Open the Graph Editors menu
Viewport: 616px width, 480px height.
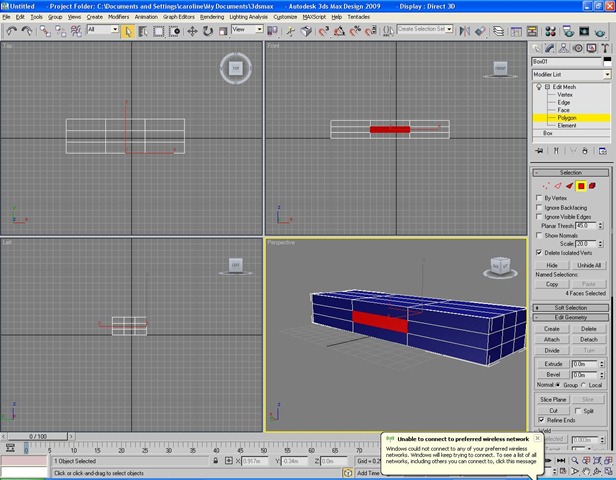click(x=179, y=17)
